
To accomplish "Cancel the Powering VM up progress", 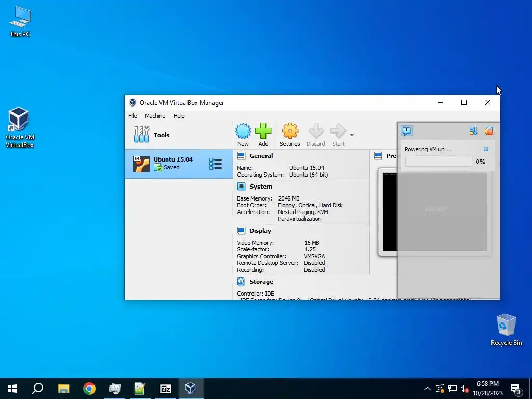I will 486,149.
